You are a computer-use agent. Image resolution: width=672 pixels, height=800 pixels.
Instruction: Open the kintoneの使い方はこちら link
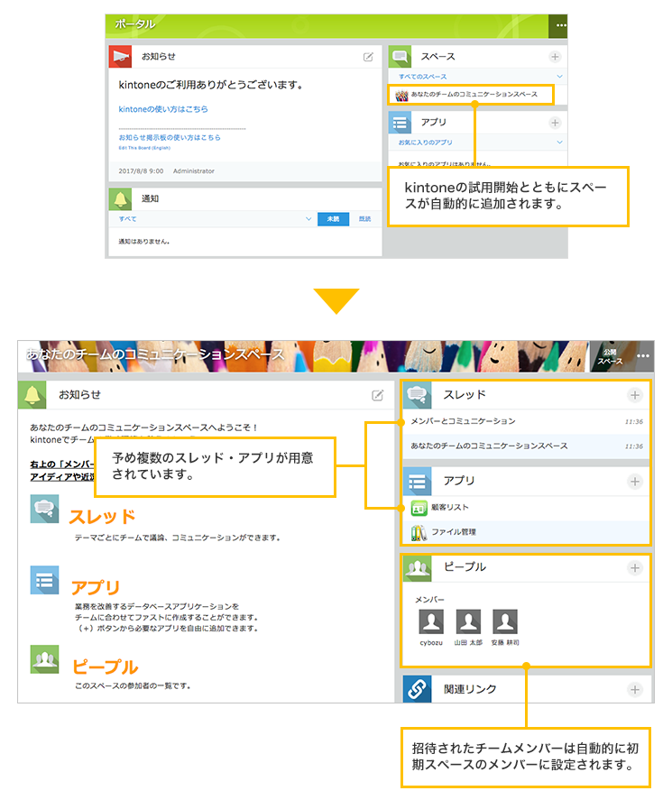click(163, 109)
